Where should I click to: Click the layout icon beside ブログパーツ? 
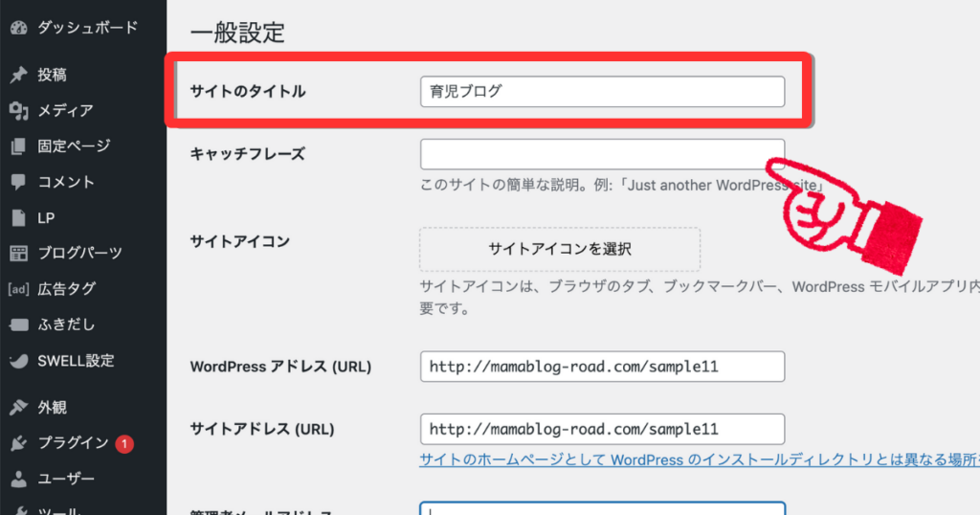19,253
